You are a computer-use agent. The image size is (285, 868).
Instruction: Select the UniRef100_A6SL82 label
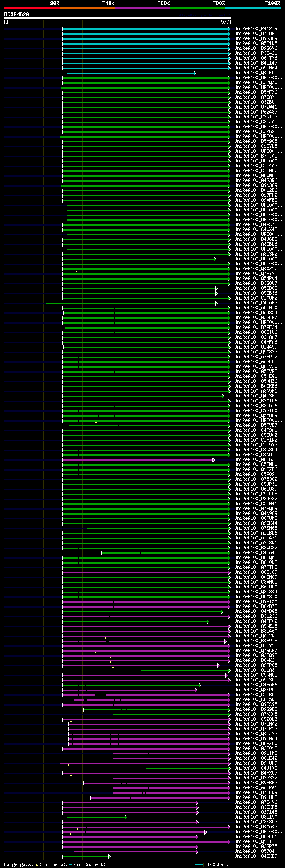click(256, 361)
